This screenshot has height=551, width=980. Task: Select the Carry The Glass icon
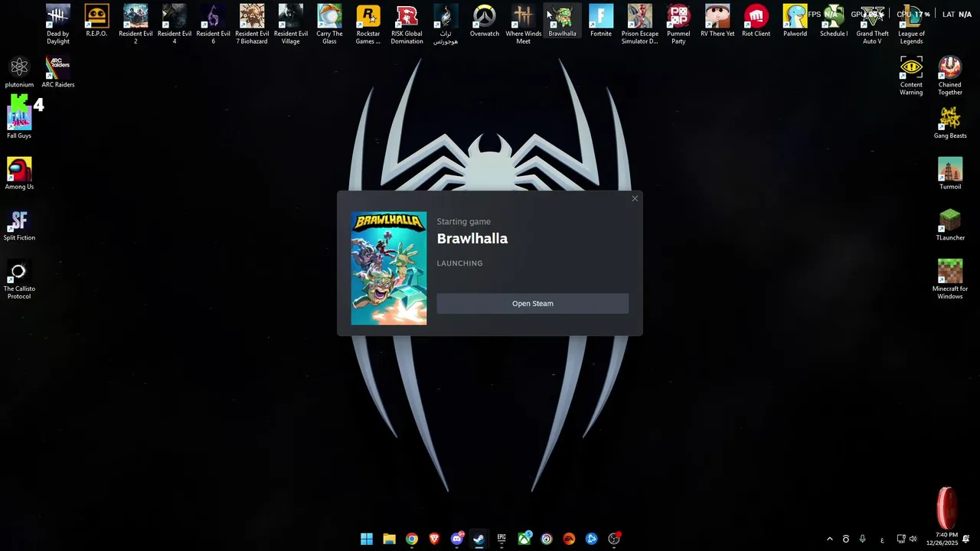329,24
